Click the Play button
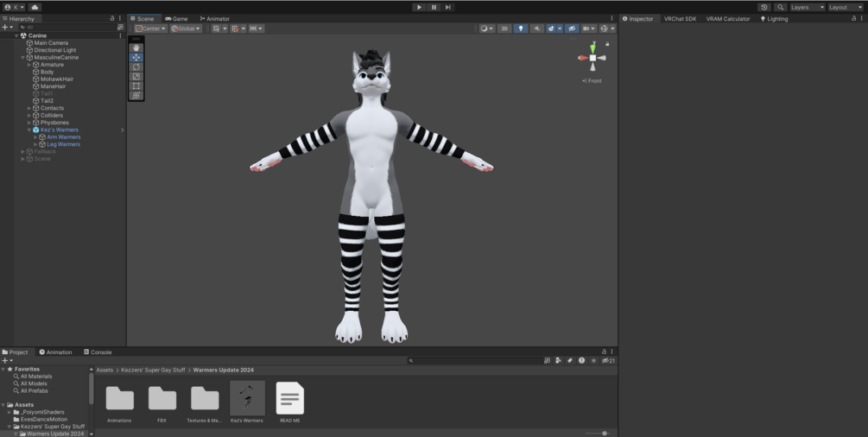This screenshot has width=868, height=437. tap(419, 7)
